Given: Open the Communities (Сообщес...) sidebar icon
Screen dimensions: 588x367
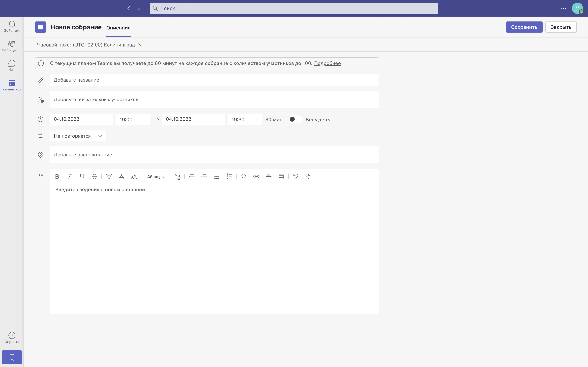Looking at the screenshot, I should click(x=12, y=46).
